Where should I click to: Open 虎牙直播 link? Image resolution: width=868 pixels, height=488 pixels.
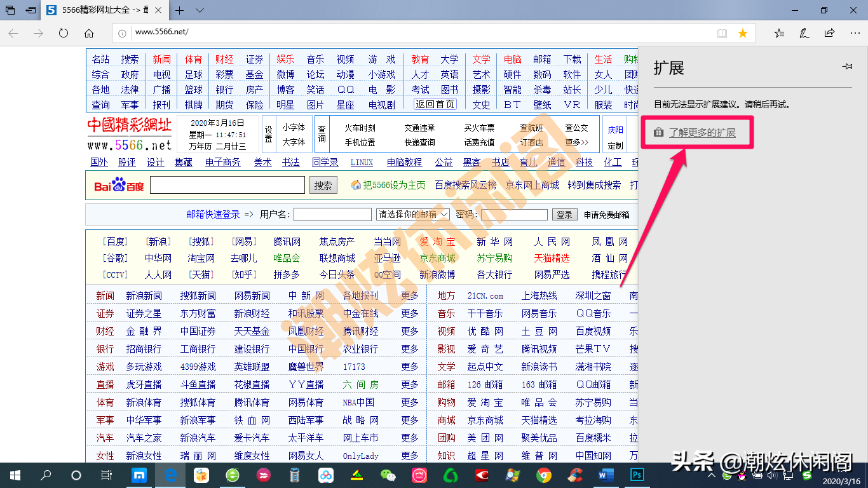(144, 384)
